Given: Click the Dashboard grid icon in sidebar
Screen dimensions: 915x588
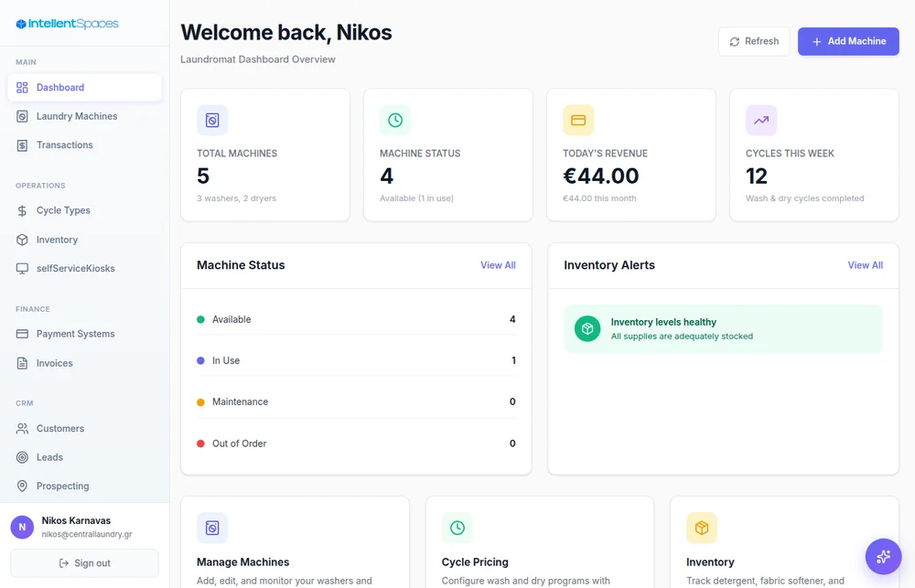Looking at the screenshot, I should tap(22, 88).
